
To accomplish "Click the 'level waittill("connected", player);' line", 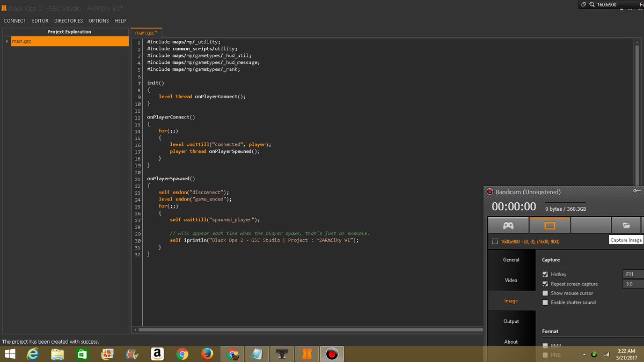I will tap(220, 145).
